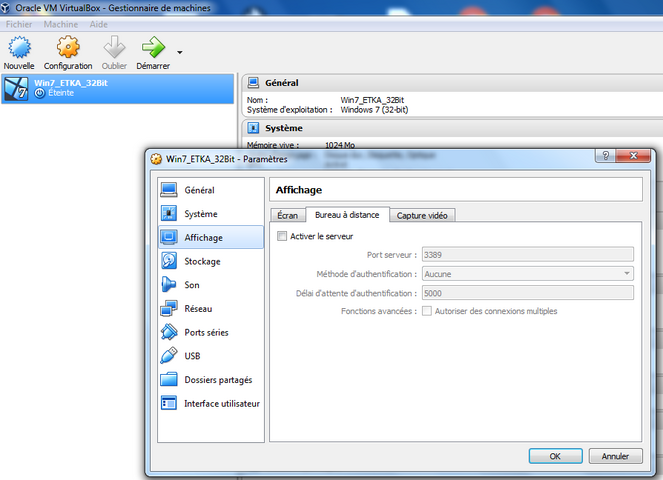This screenshot has height=480, width=663.
Task: Click the Éteinte power state icon
Action: coord(39,93)
